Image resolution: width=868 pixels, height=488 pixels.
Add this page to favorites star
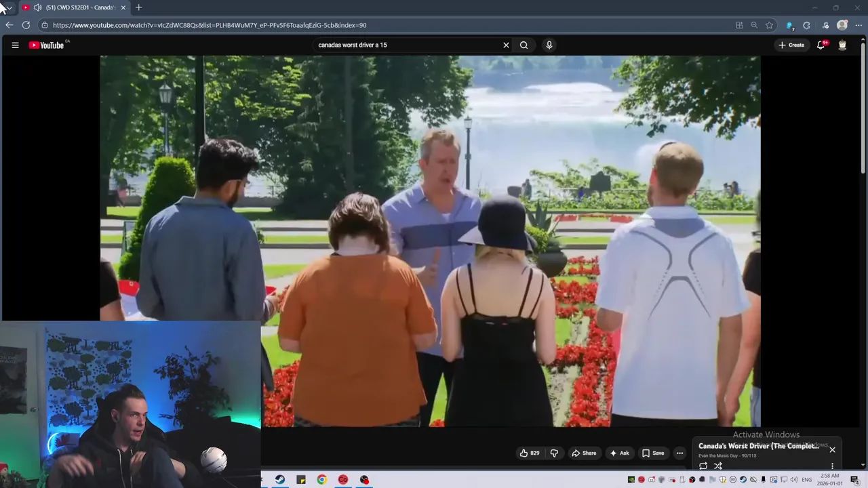click(769, 25)
